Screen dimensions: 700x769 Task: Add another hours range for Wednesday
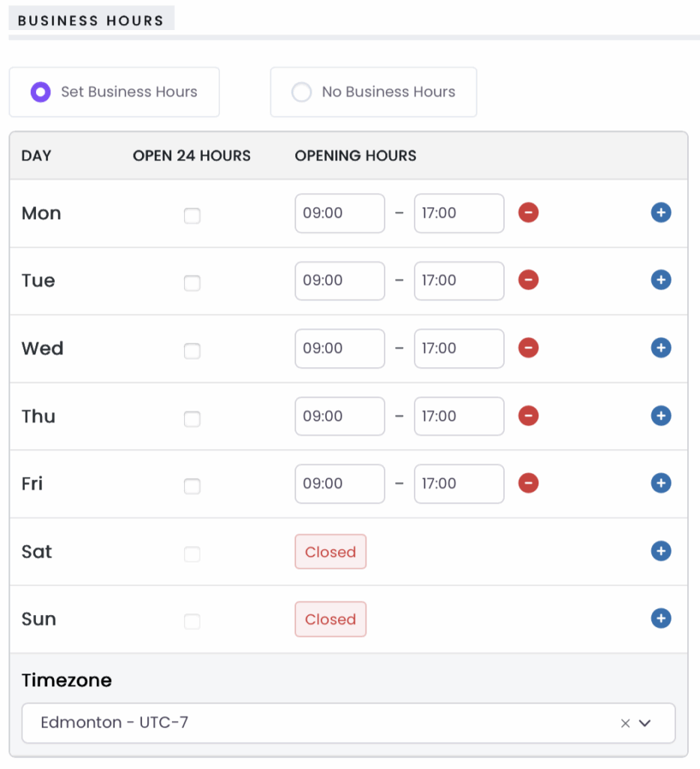661,348
